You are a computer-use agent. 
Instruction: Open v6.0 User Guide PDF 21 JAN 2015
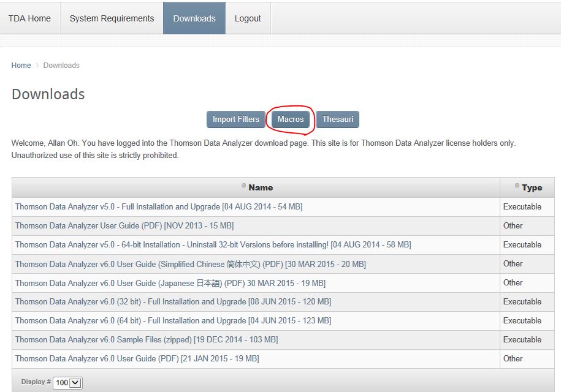137,359
